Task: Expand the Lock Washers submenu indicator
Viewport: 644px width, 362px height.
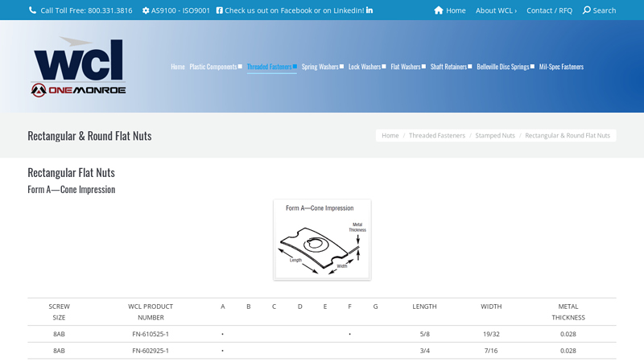Action: (x=384, y=67)
